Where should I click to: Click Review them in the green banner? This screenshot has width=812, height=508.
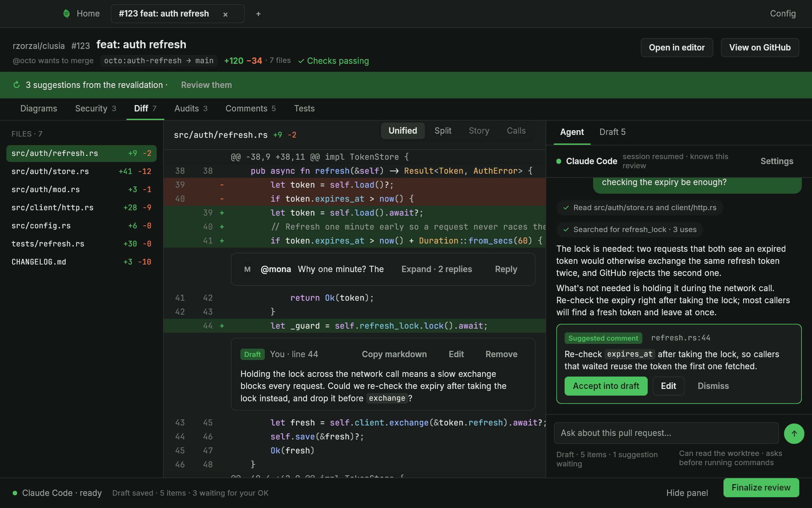click(x=206, y=85)
